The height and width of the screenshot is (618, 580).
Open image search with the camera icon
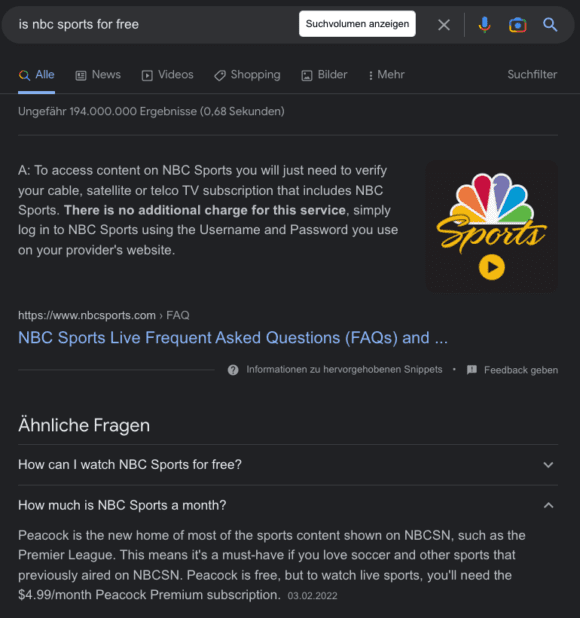(x=517, y=25)
